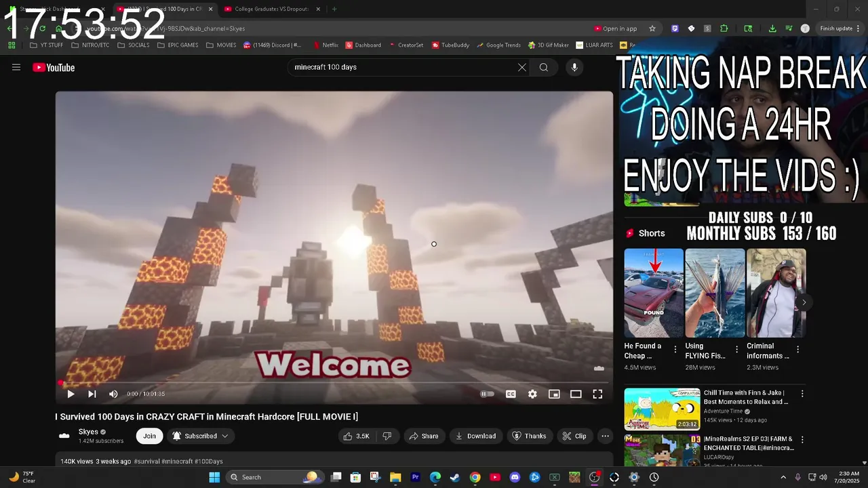Screen dimensions: 868x488
Task: Open File Explorer from the taskbar
Action: point(395,477)
